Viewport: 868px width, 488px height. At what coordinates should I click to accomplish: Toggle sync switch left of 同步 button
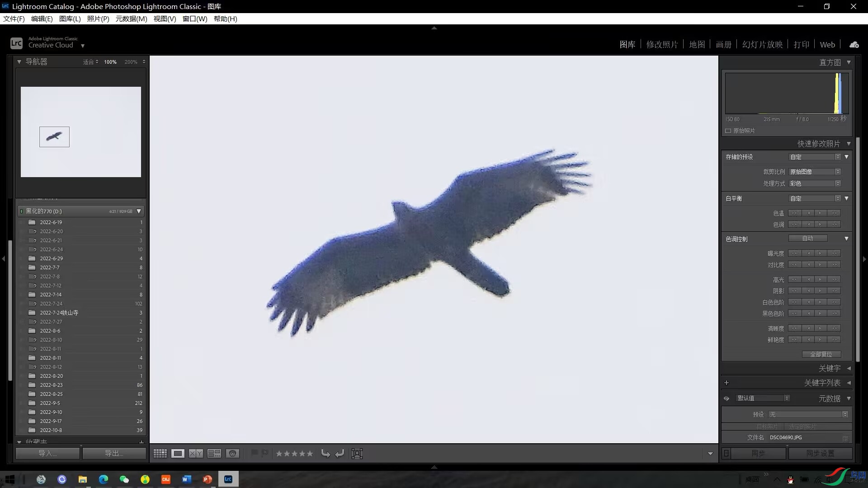(x=726, y=453)
